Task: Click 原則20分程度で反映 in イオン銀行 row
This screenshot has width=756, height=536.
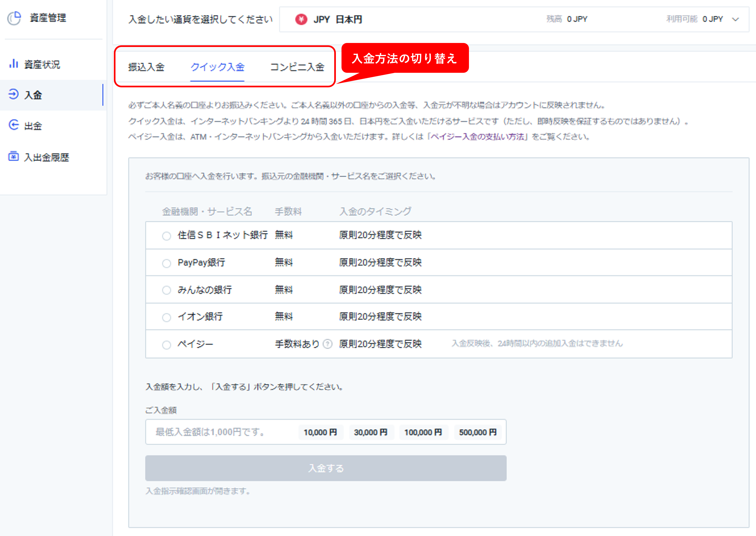Action: [x=380, y=316]
